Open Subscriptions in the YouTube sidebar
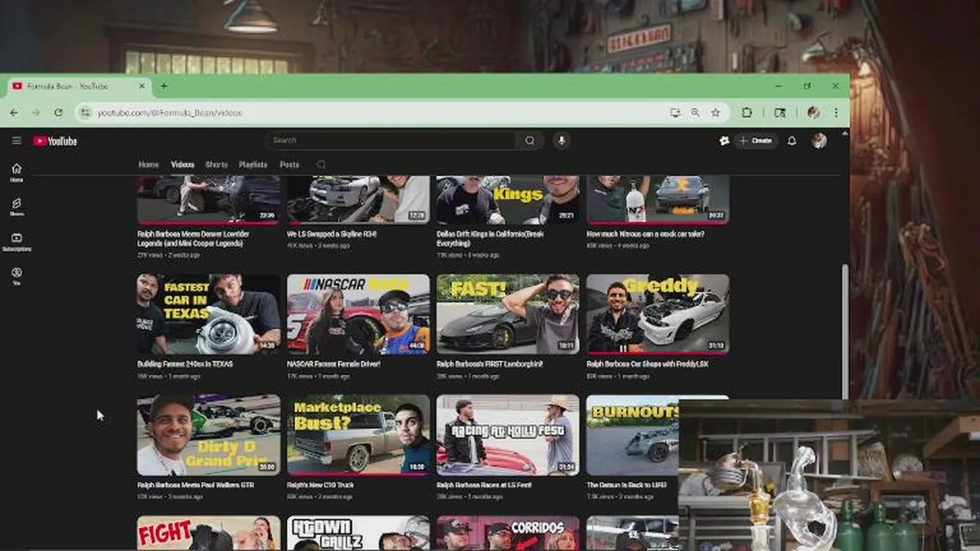The image size is (980, 551). coord(16,242)
